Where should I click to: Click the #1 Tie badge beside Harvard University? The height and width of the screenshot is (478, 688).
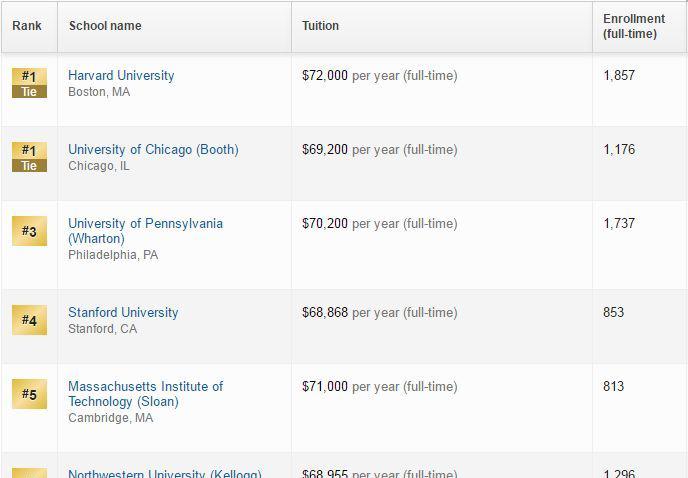(29, 83)
